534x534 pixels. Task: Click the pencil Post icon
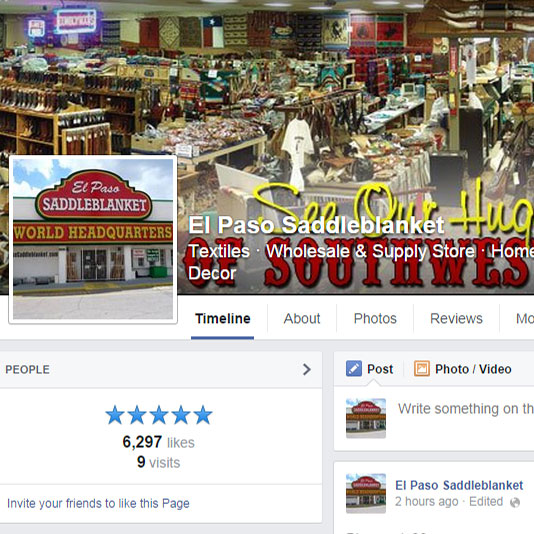coord(354,369)
